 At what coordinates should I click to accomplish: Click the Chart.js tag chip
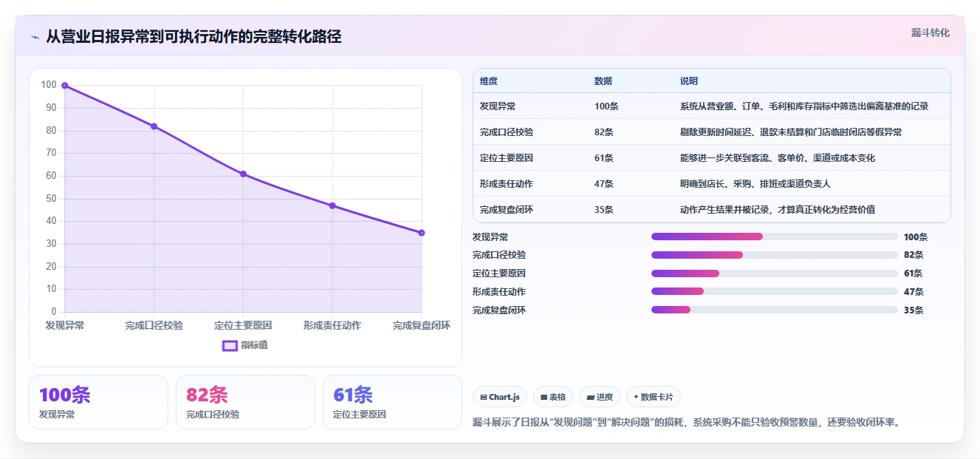[x=500, y=397]
